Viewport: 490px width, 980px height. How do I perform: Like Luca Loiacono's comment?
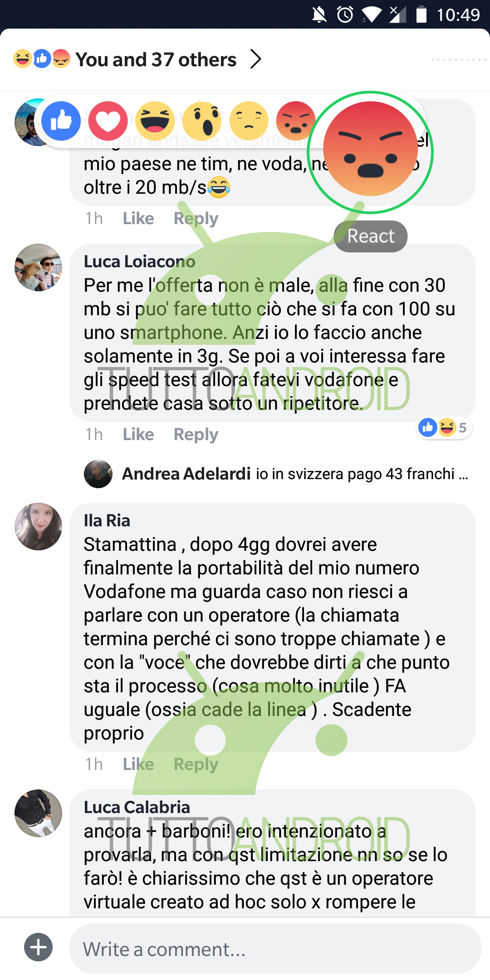138,434
